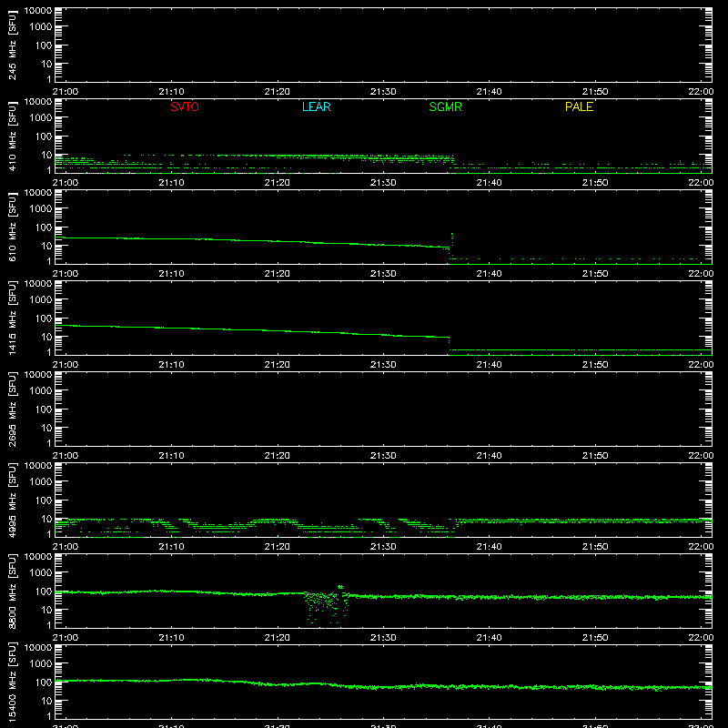Click 21:10 tick below the 2695 MHz panel
This screenshot has height=728, width=728.
[171, 456]
